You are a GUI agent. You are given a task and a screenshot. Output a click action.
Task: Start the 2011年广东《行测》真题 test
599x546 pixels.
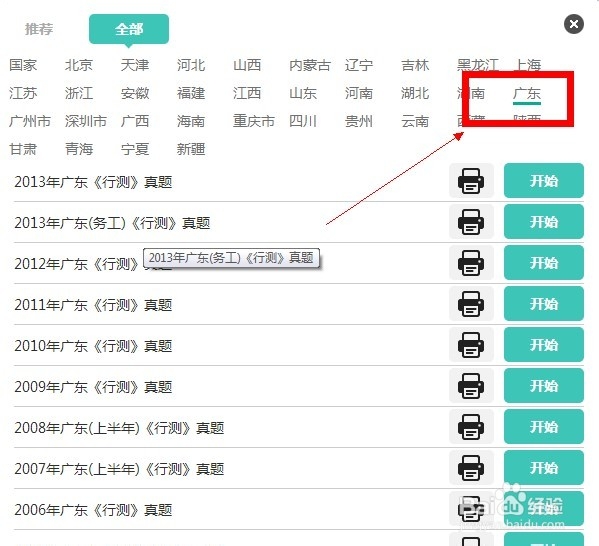click(x=544, y=304)
